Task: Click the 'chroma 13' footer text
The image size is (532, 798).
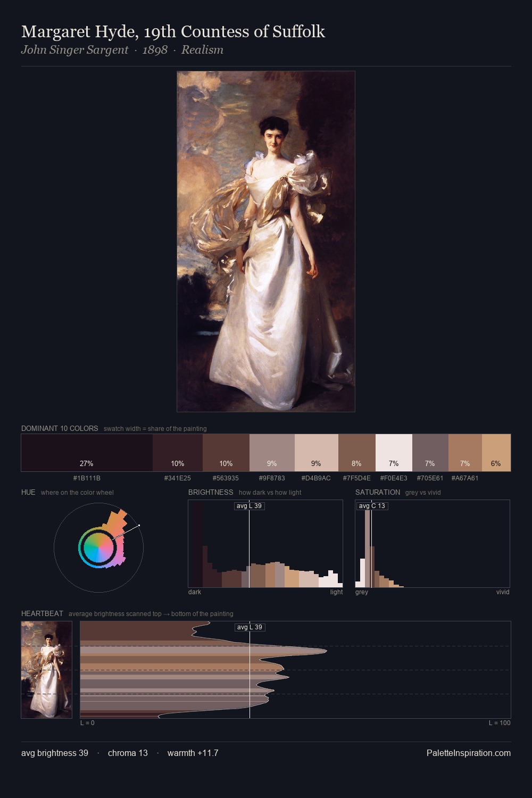Action: pos(128,753)
